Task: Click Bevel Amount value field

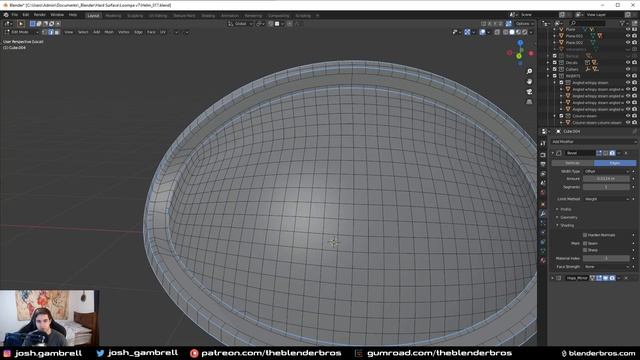Action: (x=606, y=179)
